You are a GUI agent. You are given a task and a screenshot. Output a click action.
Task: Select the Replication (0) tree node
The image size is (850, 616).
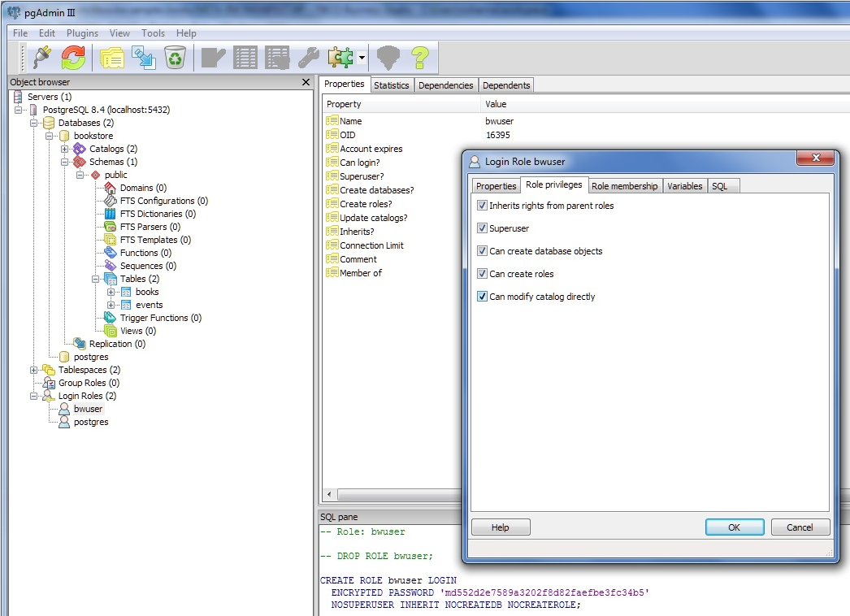[117, 344]
